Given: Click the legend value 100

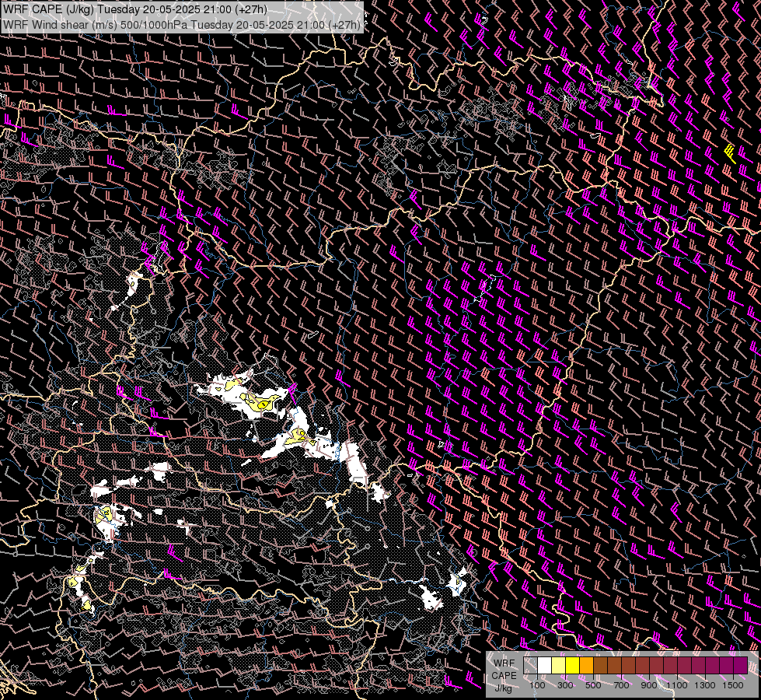Looking at the screenshot, I should point(537,685).
